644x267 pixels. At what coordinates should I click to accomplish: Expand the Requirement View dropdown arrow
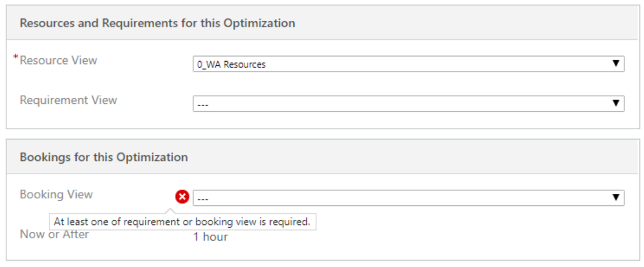click(616, 104)
